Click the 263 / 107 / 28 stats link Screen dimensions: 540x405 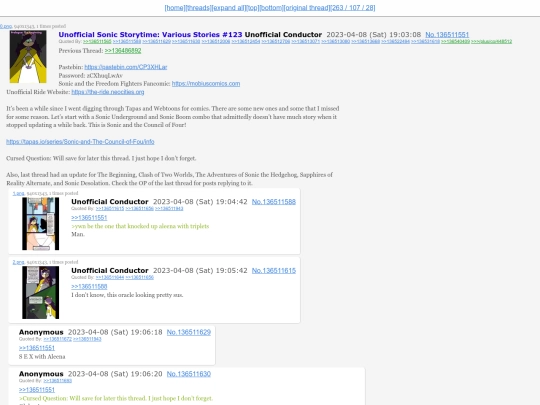pos(353,8)
